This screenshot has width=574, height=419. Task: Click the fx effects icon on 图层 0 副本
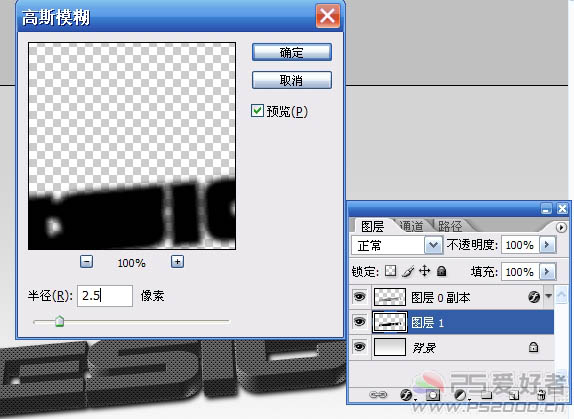point(534,297)
